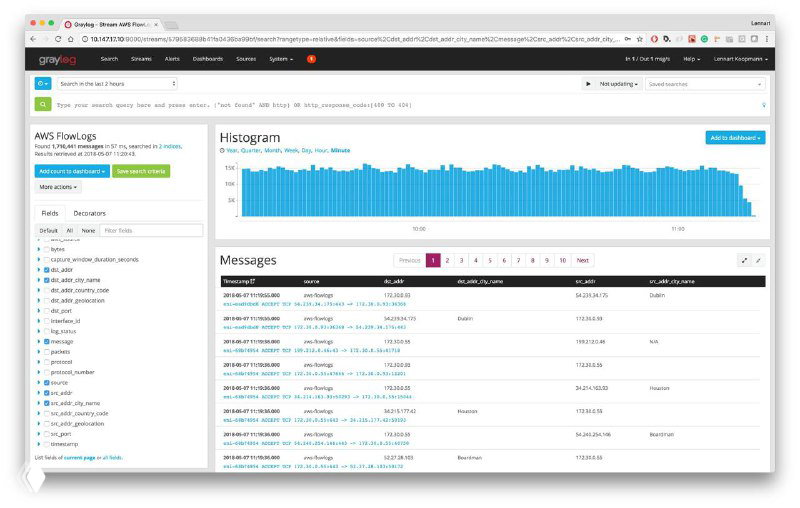
Task: Uncheck the source field checkbox
Action: [46, 383]
